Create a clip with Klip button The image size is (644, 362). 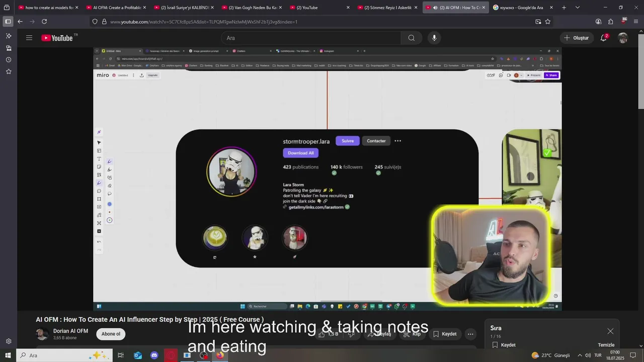(412, 334)
